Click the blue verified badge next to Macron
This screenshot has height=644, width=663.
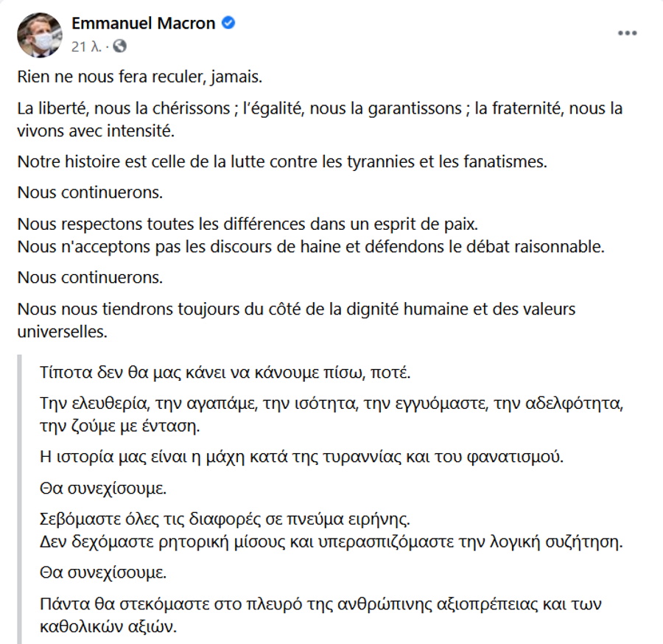(x=229, y=24)
